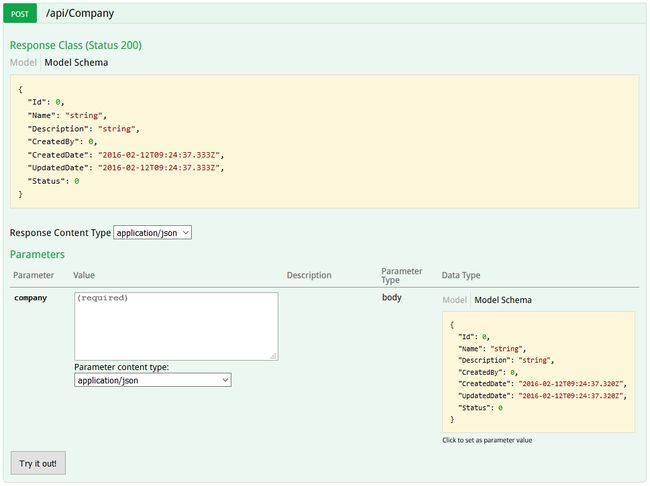Viewport: 650px width, 486px height.
Task: Switch to Model tab under Response Class
Action: tap(23, 62)
